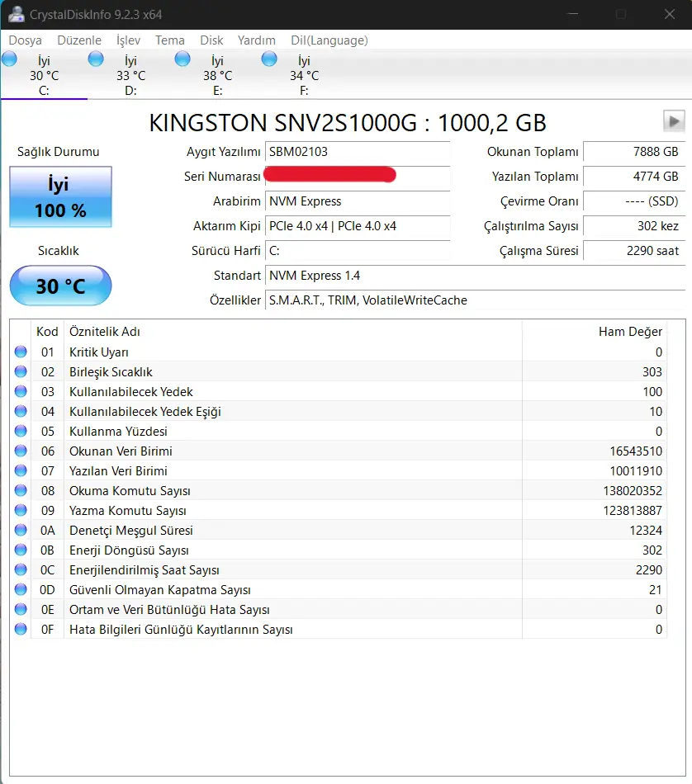Click the Öznitelik Adı column header
692x784 pixels.
(x=292, y=332)
